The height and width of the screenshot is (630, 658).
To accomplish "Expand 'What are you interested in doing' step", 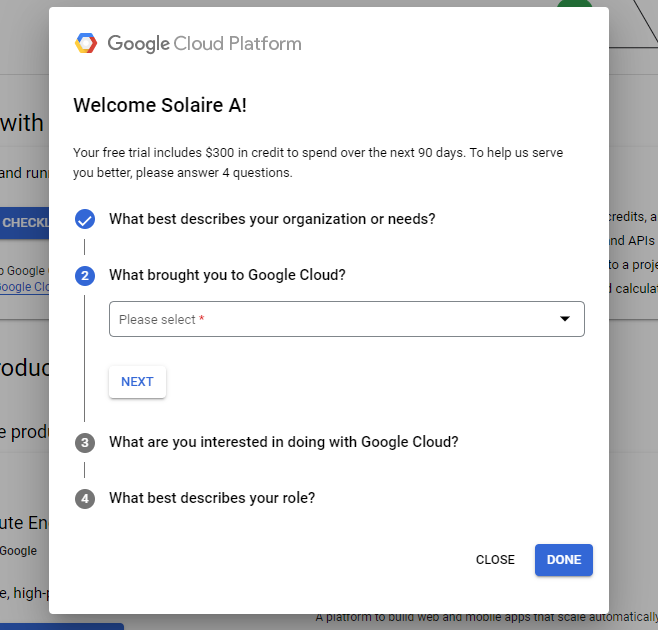I will point(283,442).
